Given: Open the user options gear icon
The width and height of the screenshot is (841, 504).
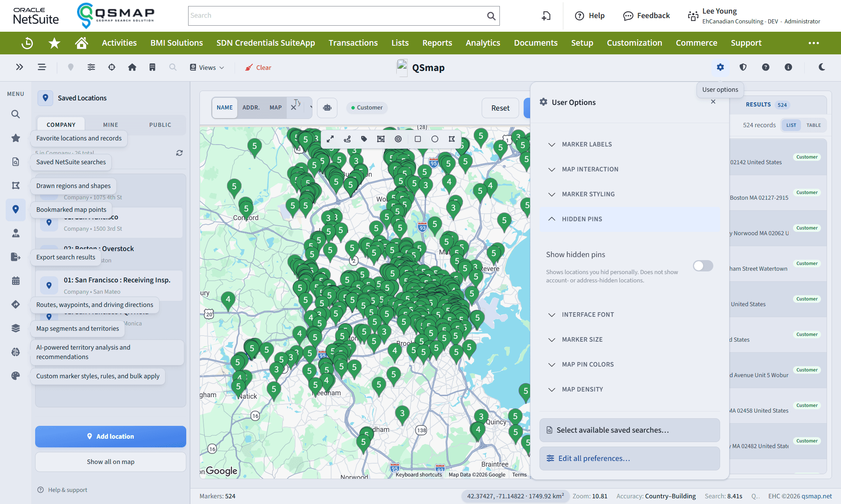Looking at the screenshot, I should pyautogui.click(x=720, y=67).
